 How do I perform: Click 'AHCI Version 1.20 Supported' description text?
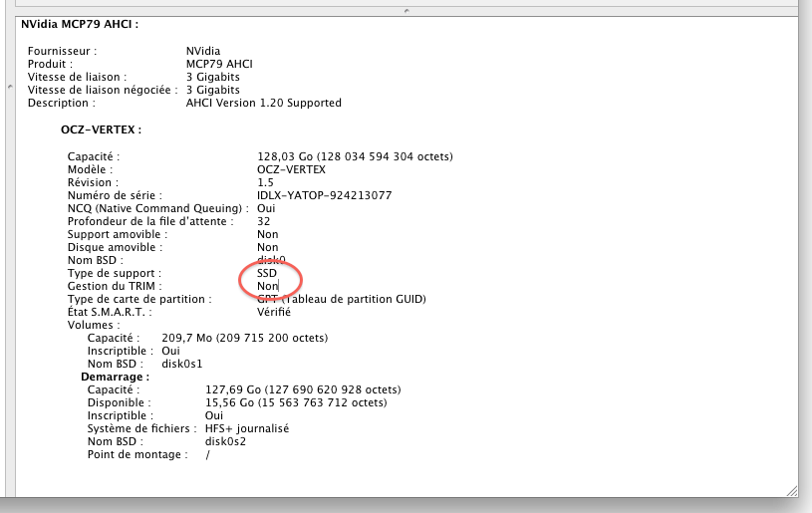point(264,103)
